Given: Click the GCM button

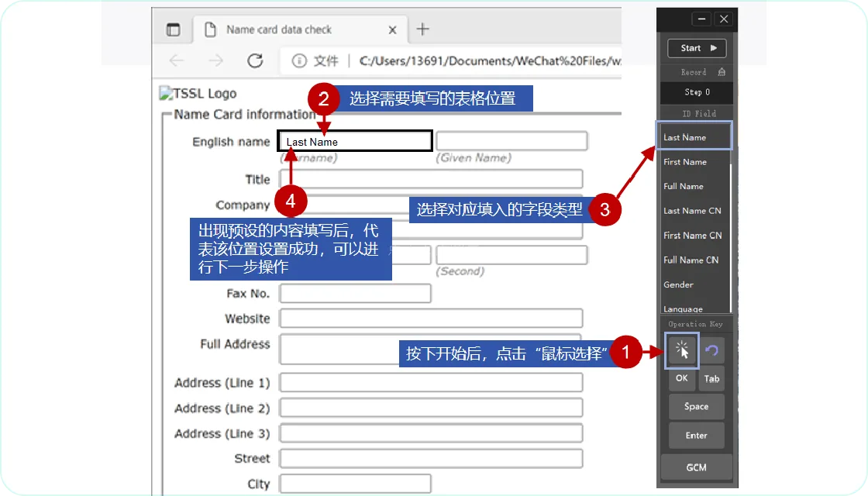Looking at the screenshot, I should point(696,467).
